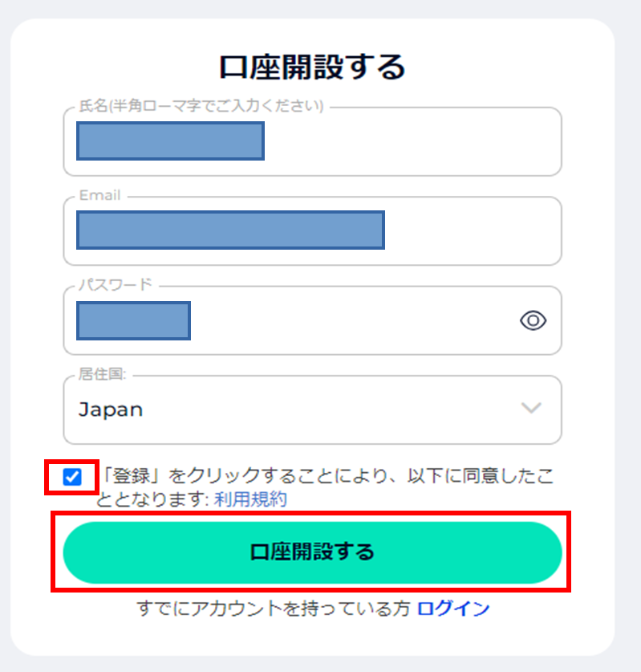Click the 居住国 field label

pyautogui.click(x=102, y=374)
